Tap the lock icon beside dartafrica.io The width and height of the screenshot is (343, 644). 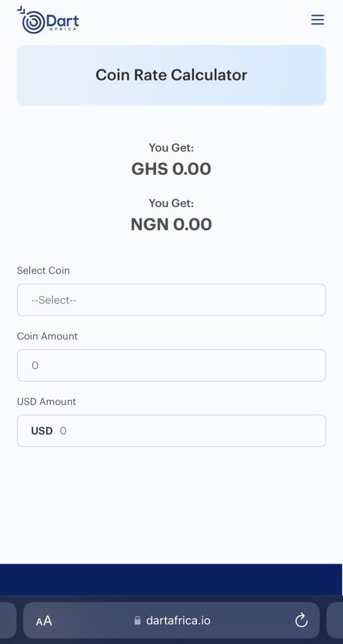pyautogui.click(x=138, y=620)
